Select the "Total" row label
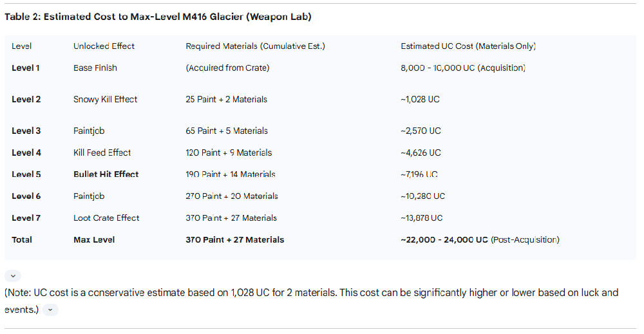Viewport: 644px width, 334px height. [x=22, y=239]
